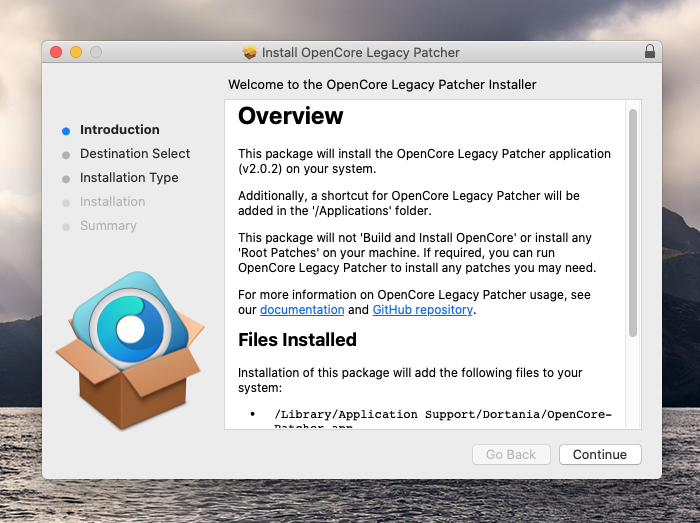Click the package icon beside window title
Viewport: 700px width, 523px height.
point(250,52)
